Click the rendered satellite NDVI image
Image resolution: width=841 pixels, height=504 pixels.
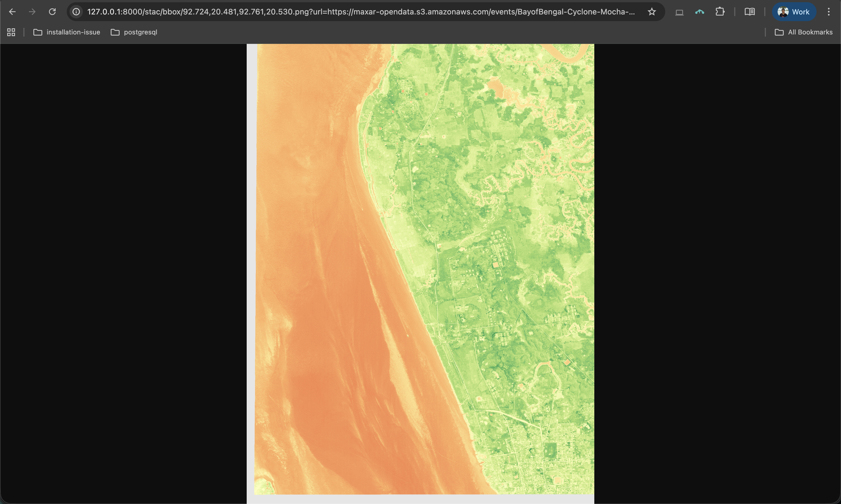coord(420,268)
